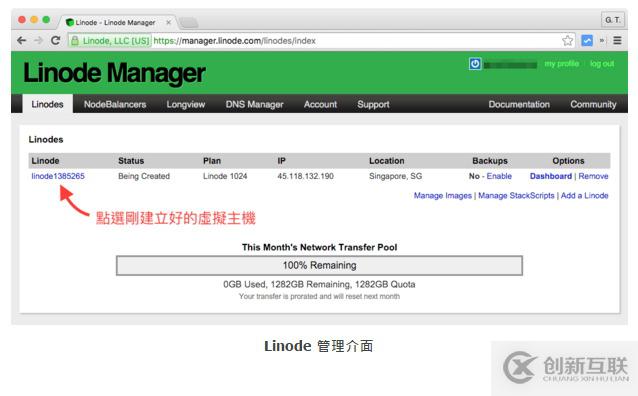Click the 'Linode 1024' plan cell

pyautogui.click(x=225, y=176)
